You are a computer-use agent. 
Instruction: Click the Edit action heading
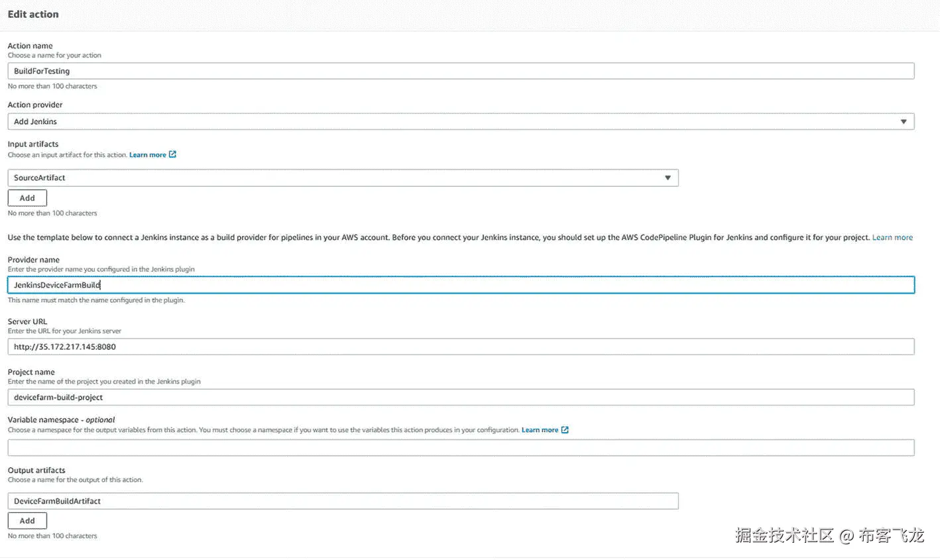pos(33,14)
